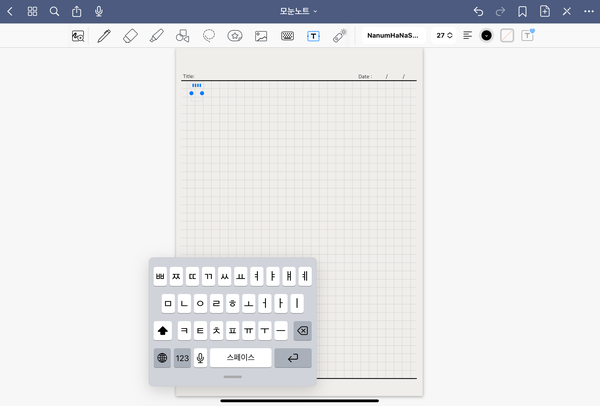
Task: Switch to the 123 numeric keyboard
Action: pos(182,357)
